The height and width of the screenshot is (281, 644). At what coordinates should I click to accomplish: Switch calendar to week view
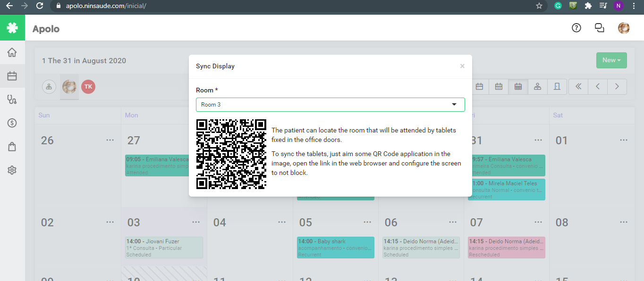tap(499, 86)
